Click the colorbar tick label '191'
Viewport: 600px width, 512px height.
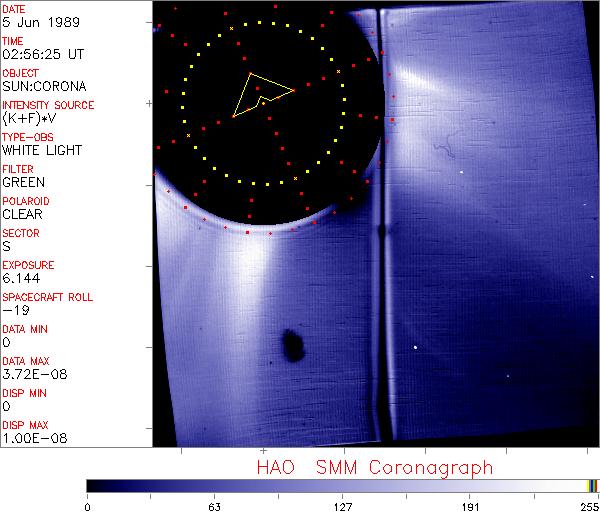point(470,507)
